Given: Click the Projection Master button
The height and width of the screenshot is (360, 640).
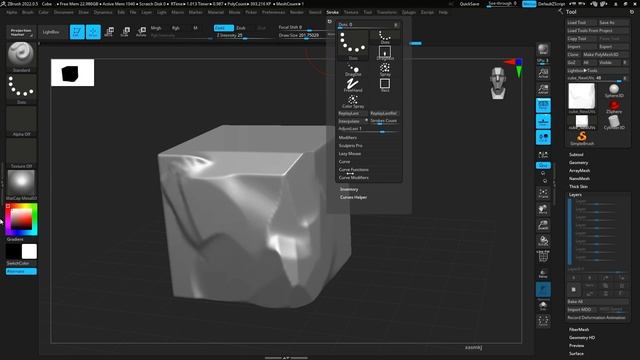Looking at the screenshot, I should [x=21, y=32].
